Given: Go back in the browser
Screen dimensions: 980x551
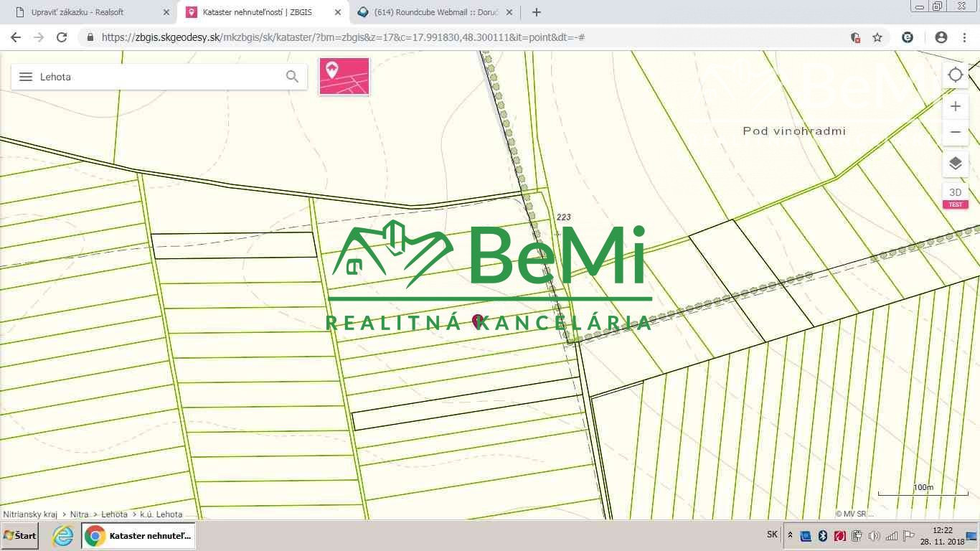Looking at the screenshot, I should pos(16,37).
